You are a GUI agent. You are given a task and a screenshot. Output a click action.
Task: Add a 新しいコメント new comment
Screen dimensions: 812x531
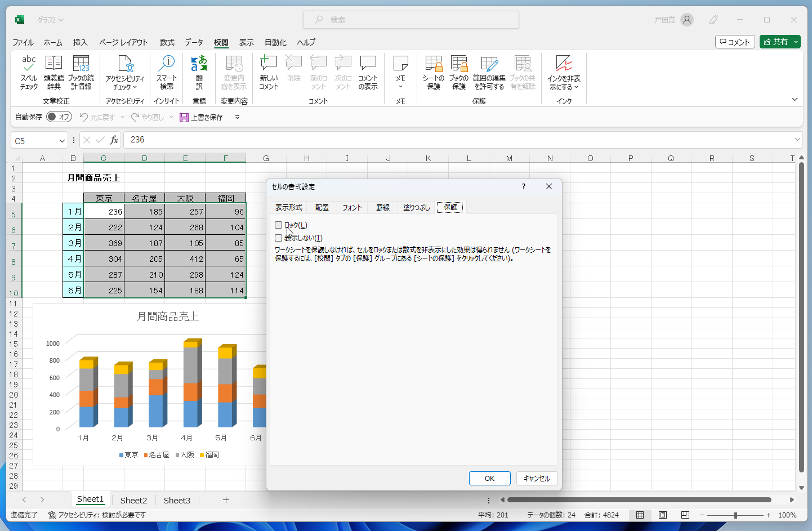pos(269,73)
